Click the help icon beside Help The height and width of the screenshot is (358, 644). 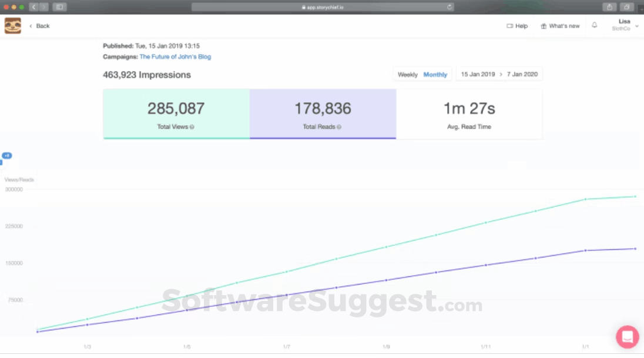pyautogui.click(x=509, y=26)
